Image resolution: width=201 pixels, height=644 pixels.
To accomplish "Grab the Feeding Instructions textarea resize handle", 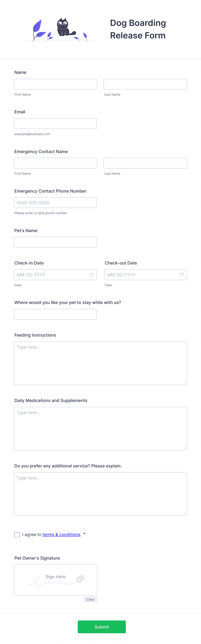I will click(185, 383).
